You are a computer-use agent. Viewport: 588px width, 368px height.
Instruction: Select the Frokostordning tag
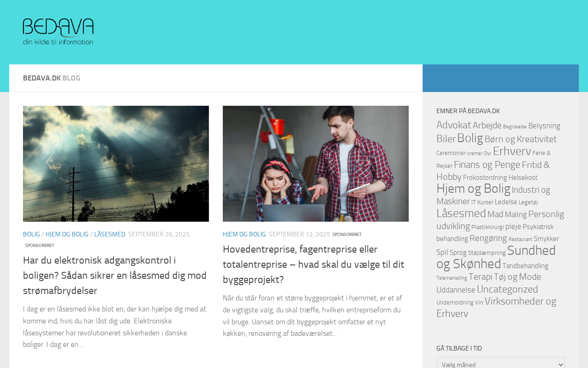pos(485,178)
